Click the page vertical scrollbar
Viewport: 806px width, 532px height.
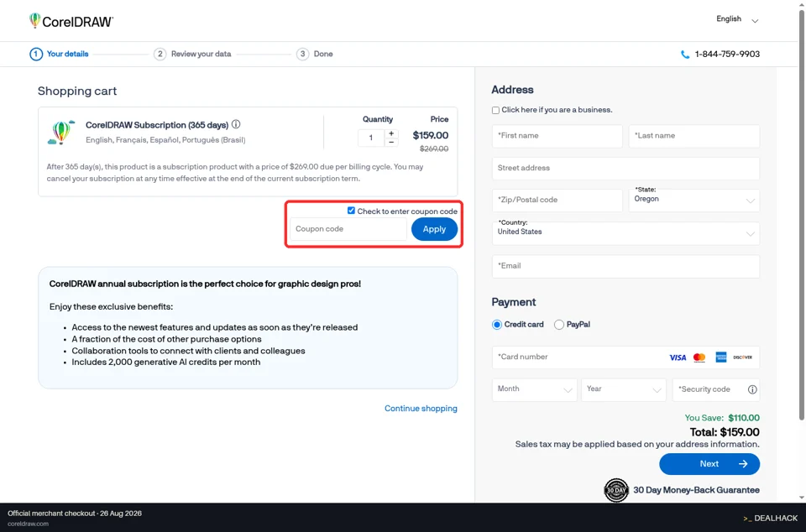801,216
